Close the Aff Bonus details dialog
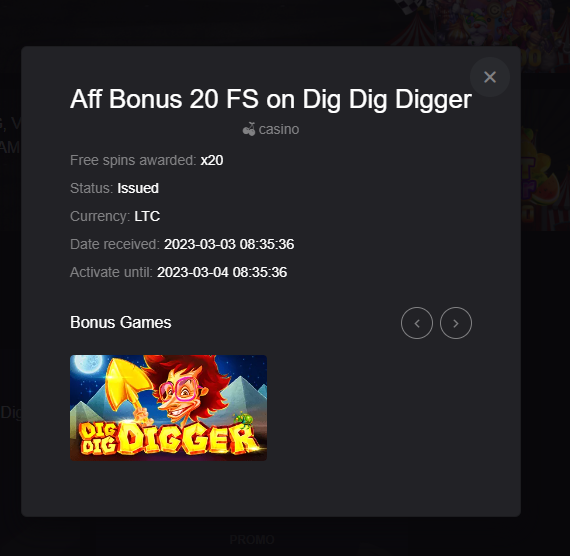Screen dimensions: 570x556 point(490,77)
